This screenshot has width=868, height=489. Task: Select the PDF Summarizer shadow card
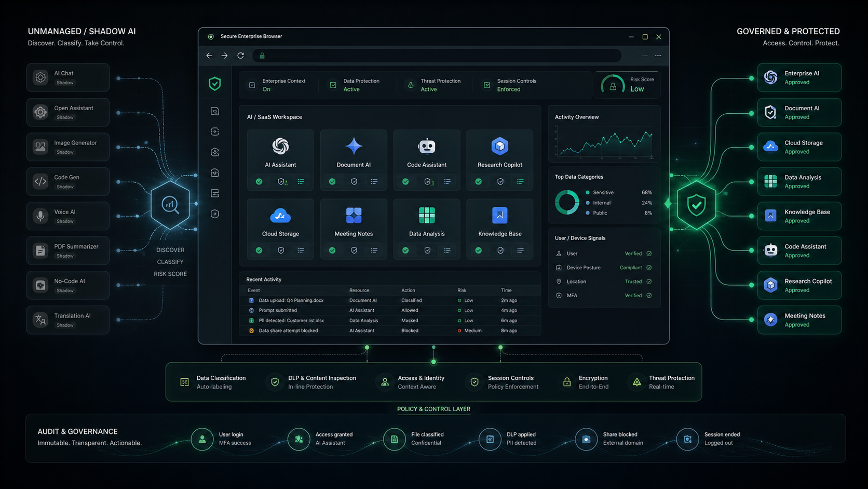point(68,250)
